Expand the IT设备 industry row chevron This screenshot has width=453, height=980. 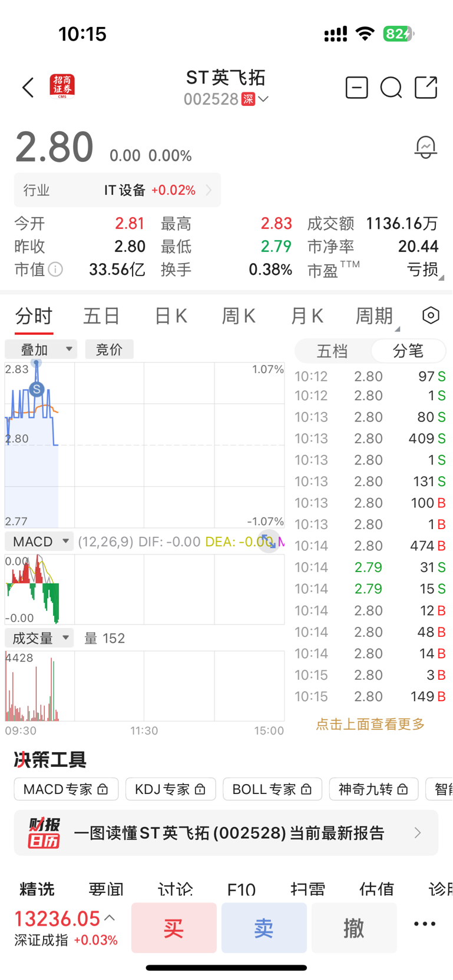click(208, 190)
